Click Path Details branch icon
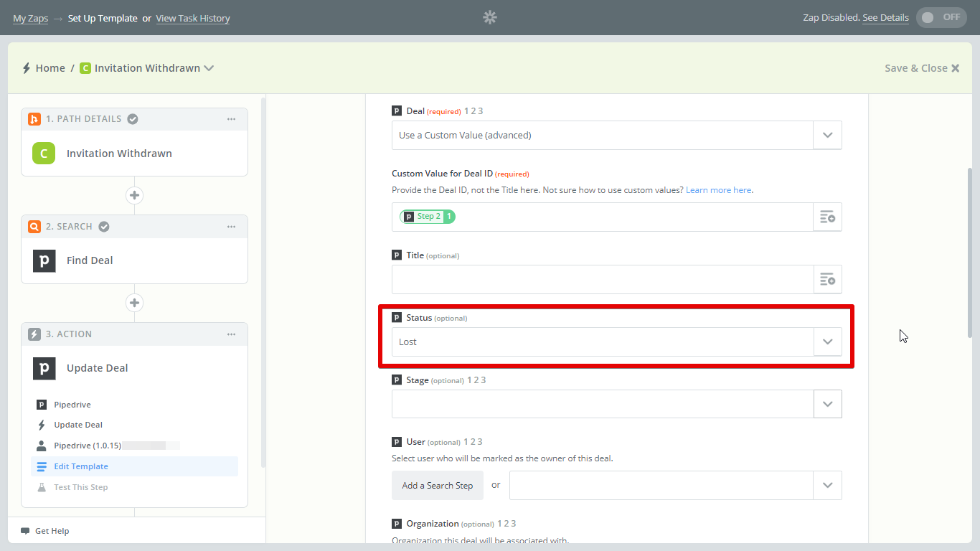 (34, 119)
